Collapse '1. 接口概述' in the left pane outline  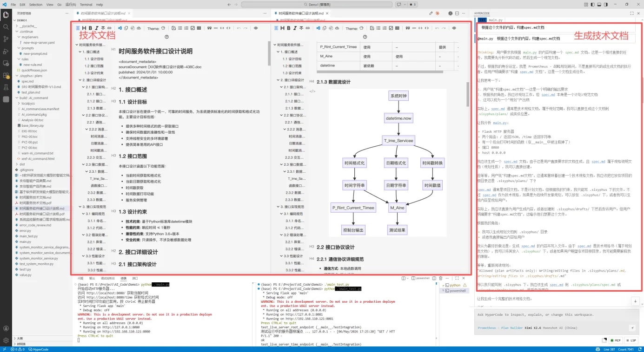tap(80, 52)
